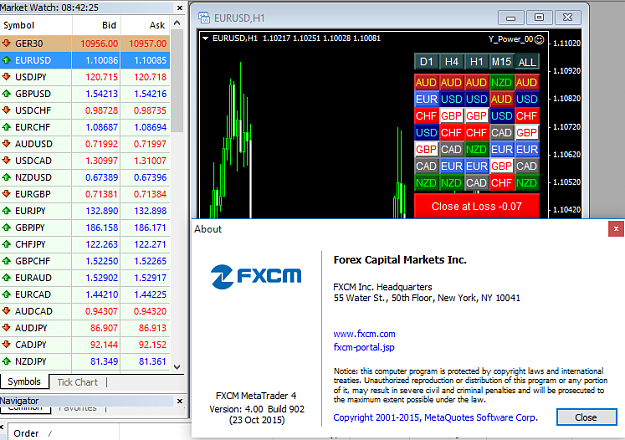Select the H1 timeframe button
Image resolution: width=625 pixels, height=440 pixels.
click(x=477, y=62)
